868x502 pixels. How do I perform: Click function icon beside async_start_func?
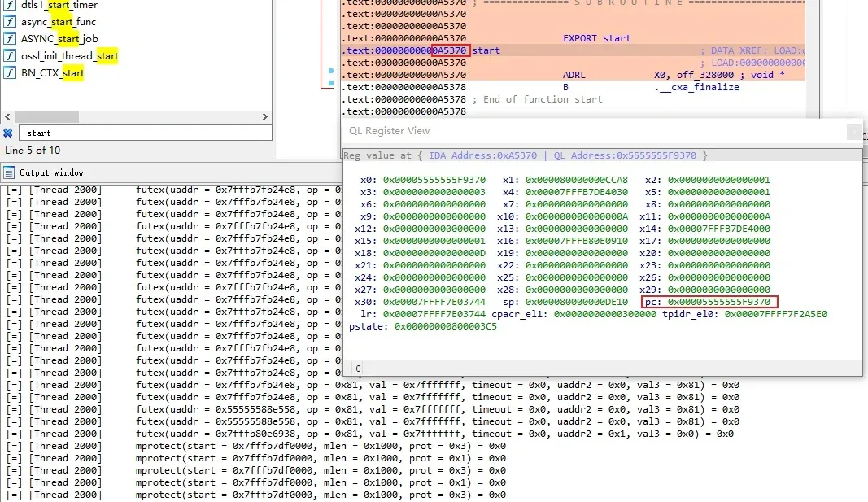(x=10, y=22)
